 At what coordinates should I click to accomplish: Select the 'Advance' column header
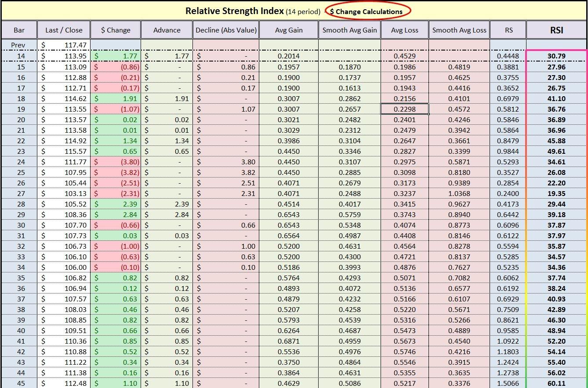167,29
